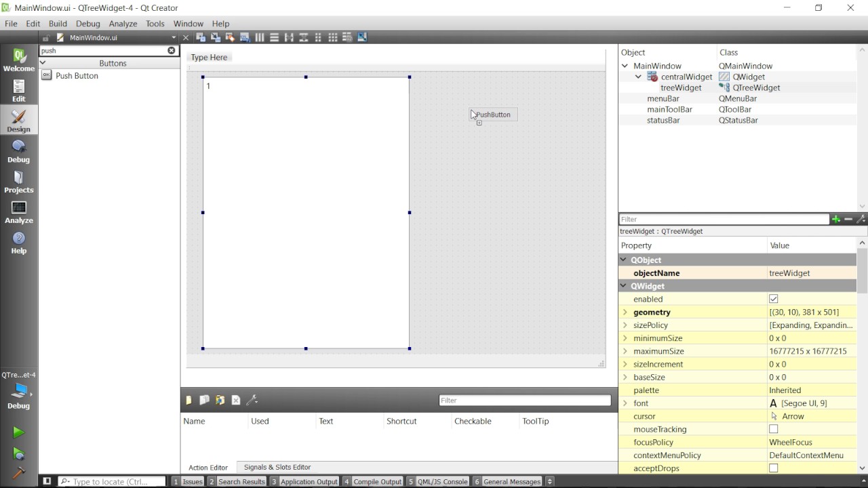The width and height of the screenshot is (868, 488).
Task: Toggle the mouseTracking checkbox
Action: 774,429
